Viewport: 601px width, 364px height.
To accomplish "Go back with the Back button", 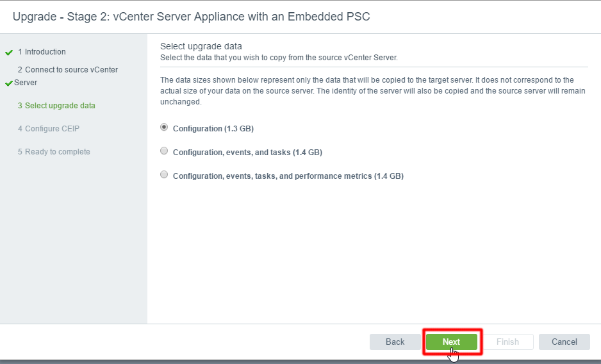I will pos(395,342).
